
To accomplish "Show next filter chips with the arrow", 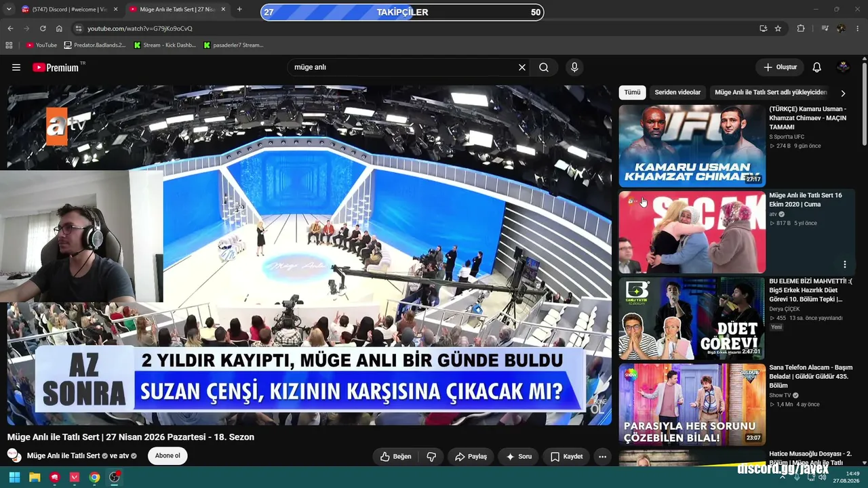I will pyautogui.click(x=843, y=93).
